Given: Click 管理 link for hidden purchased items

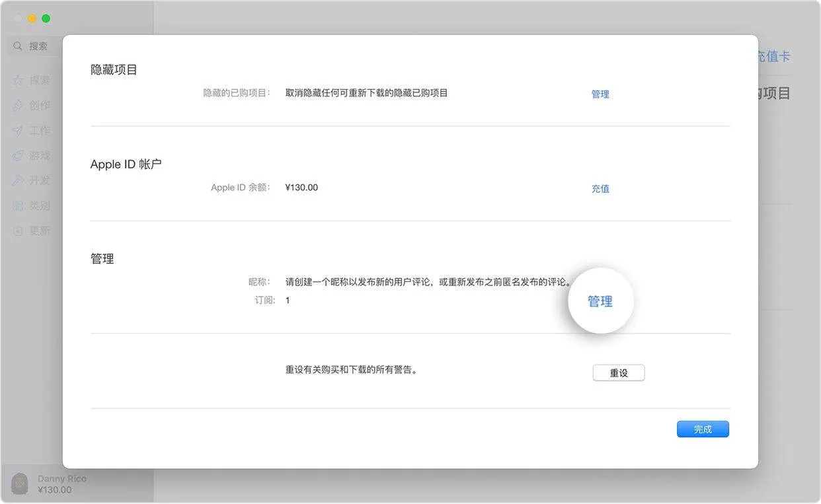Looking at the screenshot, I should (600, 94).
